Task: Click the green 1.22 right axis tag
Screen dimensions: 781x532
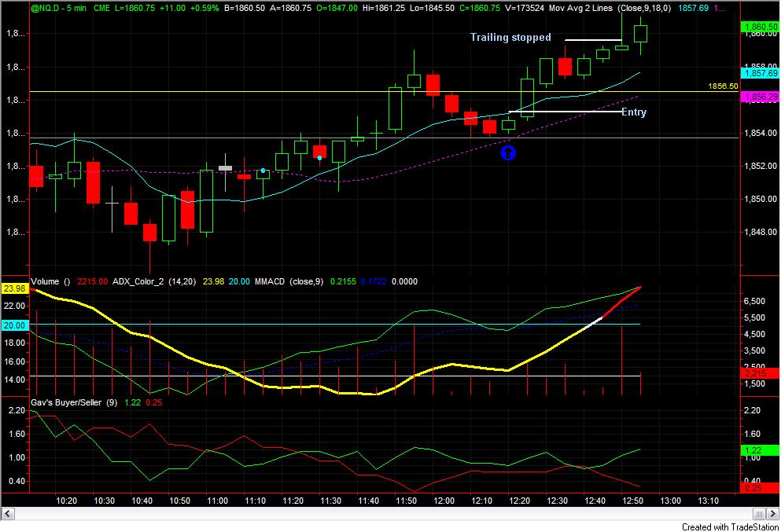Action: click(760, 450)
